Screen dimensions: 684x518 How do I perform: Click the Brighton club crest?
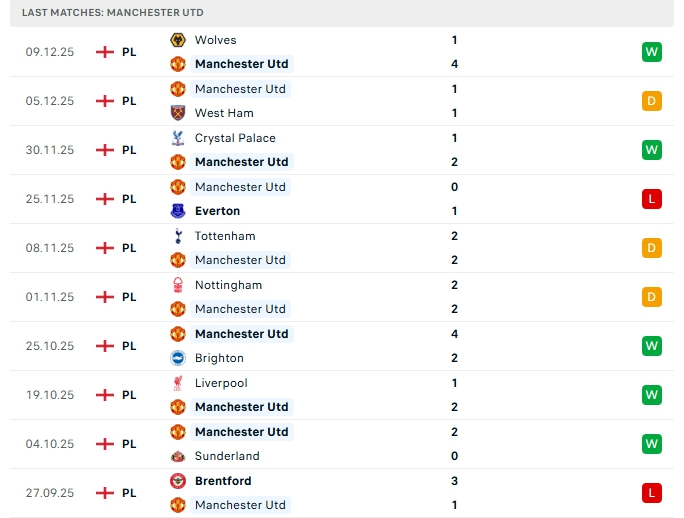click(178, 358)
